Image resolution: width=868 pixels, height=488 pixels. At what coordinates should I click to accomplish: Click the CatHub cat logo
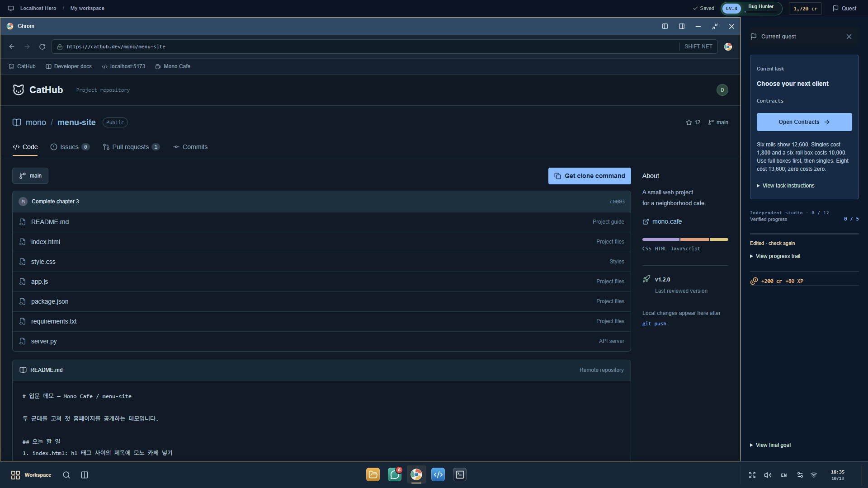pos(18,90)
